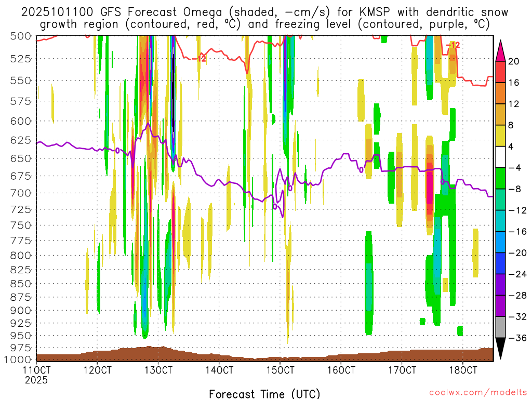Click the colorbar value label 20
532x399 pixels.
click(514, 61)
